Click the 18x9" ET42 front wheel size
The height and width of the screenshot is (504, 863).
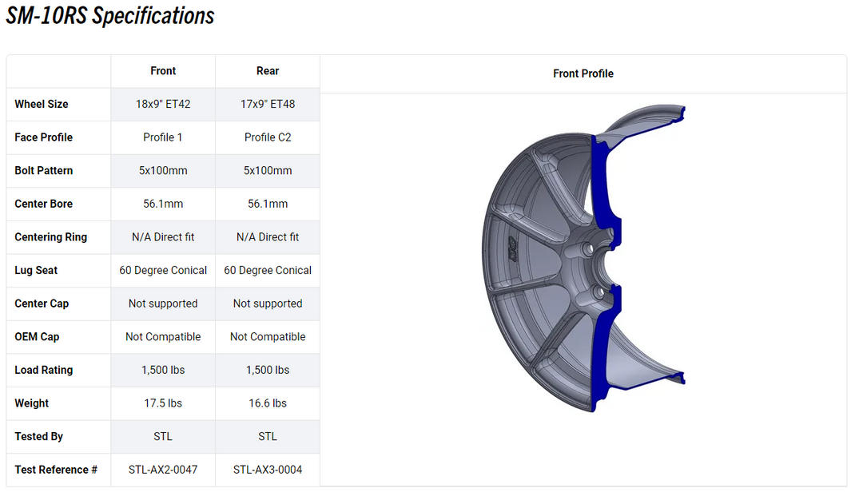tap(163, 104)
